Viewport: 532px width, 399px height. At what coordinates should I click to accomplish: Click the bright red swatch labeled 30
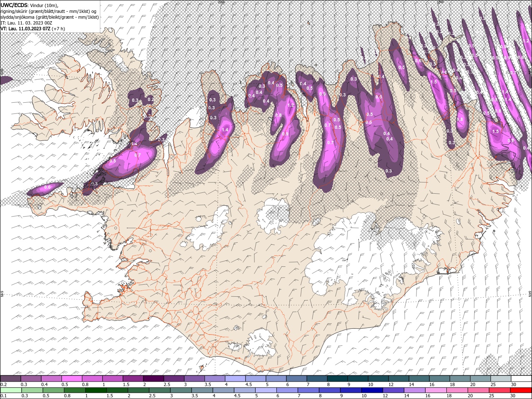[521, 390]
